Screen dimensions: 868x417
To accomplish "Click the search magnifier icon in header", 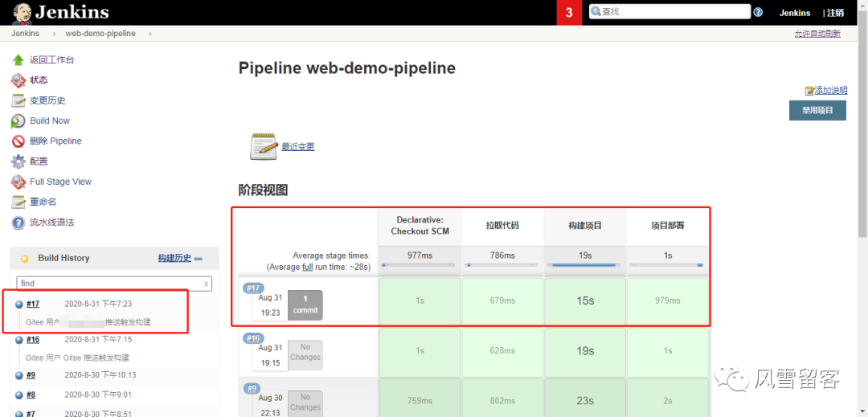I will click(596, 11).
